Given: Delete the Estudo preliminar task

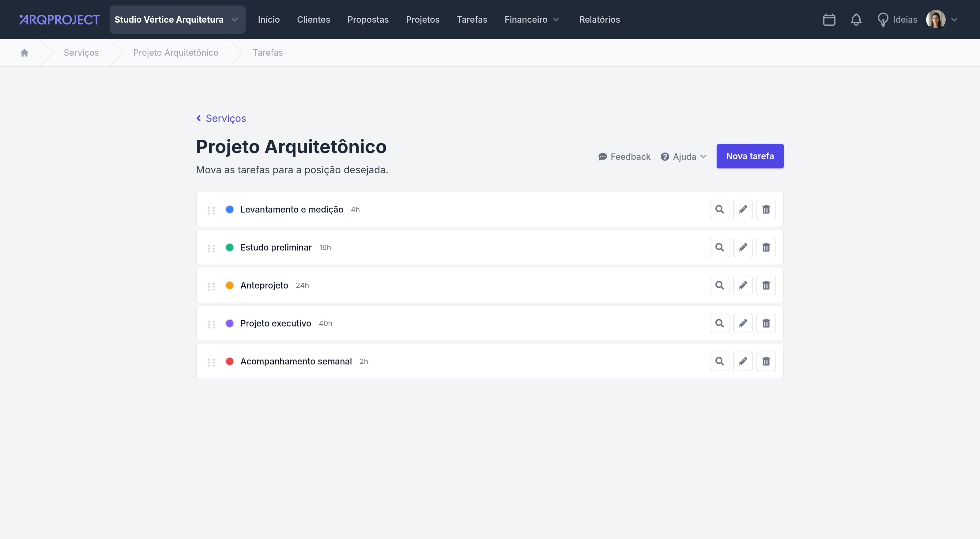Looking at the screenshot, I should click(x=766, y=247).
